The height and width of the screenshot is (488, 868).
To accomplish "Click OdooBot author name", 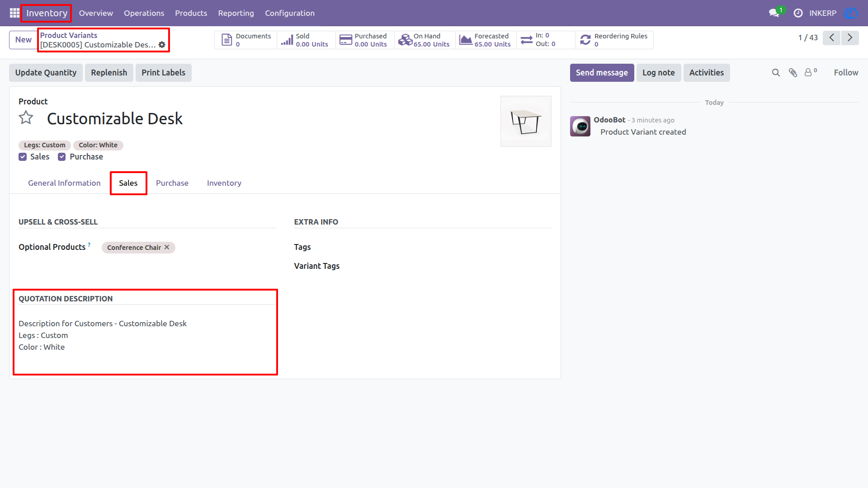I will pyautogui.click(x=609, y=120).
